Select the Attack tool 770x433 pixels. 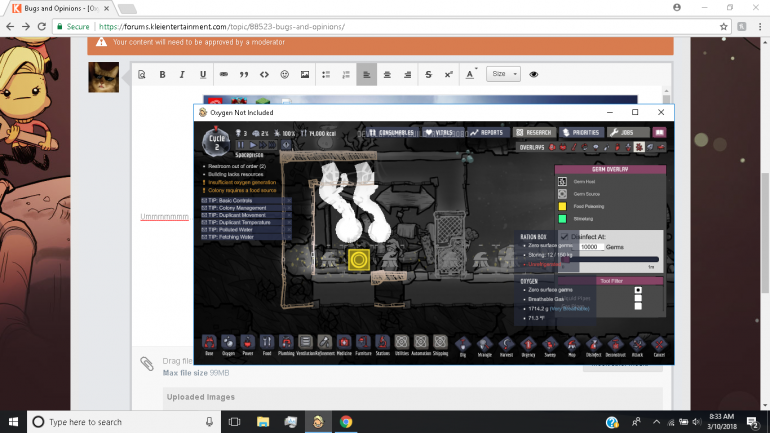tap(637, 347)
